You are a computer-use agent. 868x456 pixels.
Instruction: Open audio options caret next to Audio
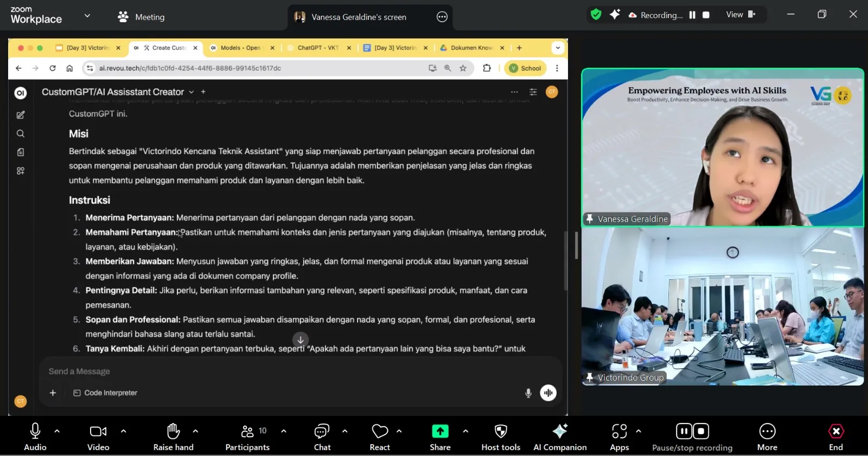pos(57,431)
